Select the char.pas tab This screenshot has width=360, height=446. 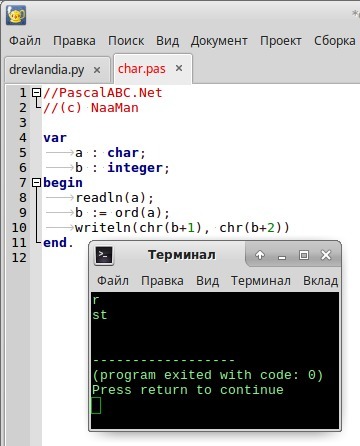(x=141, y=69)
